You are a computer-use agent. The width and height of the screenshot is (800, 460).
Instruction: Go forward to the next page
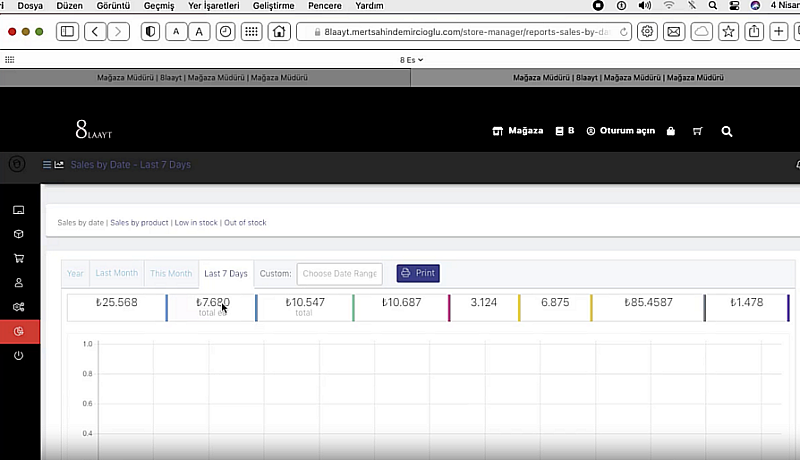tap(118, 32)
